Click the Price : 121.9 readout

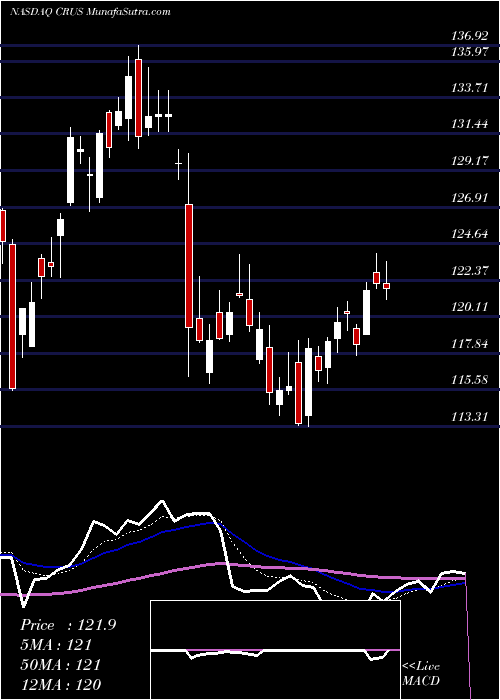point(68,625)
